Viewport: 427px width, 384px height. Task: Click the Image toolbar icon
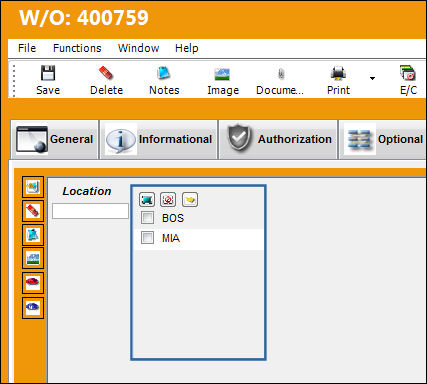click(222, 74)
